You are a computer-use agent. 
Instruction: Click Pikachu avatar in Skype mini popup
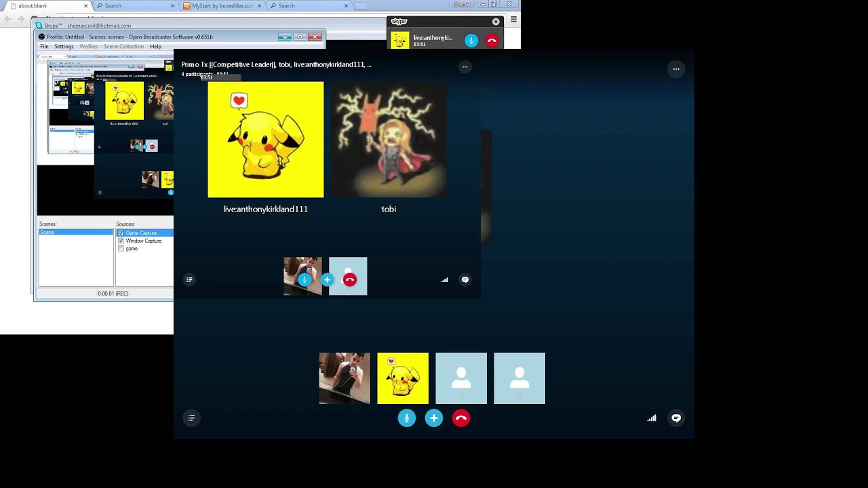400,41
